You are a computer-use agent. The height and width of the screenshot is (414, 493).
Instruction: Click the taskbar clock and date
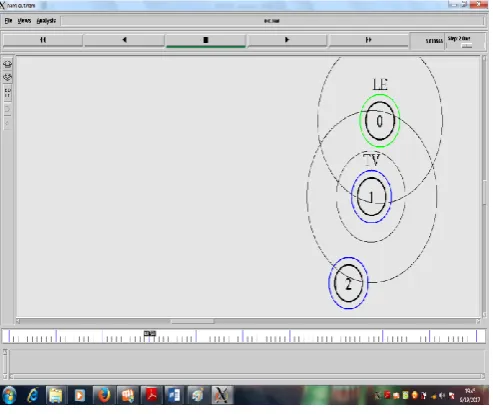pos(470,395)
